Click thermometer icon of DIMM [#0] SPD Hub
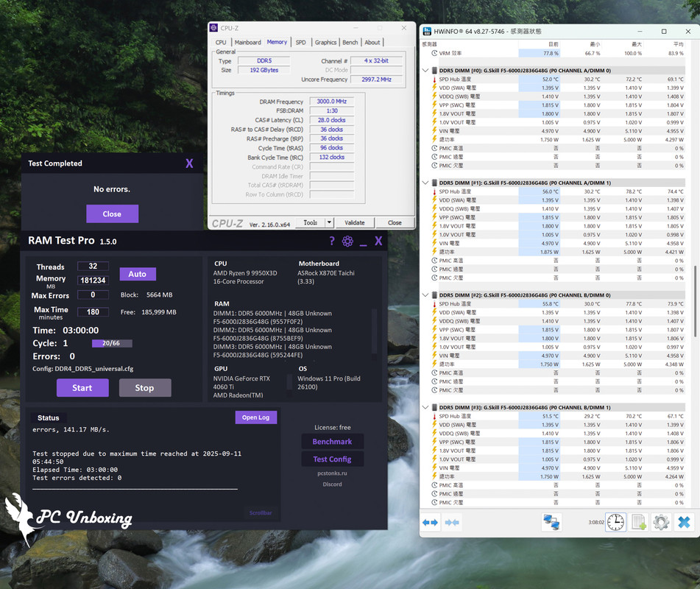The width and height of the screenshot is (700, 589). point(434,79)
